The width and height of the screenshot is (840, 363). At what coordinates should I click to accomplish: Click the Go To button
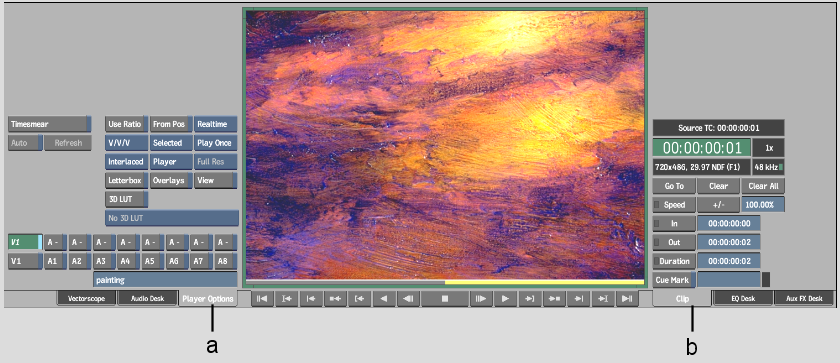(674, 186)
